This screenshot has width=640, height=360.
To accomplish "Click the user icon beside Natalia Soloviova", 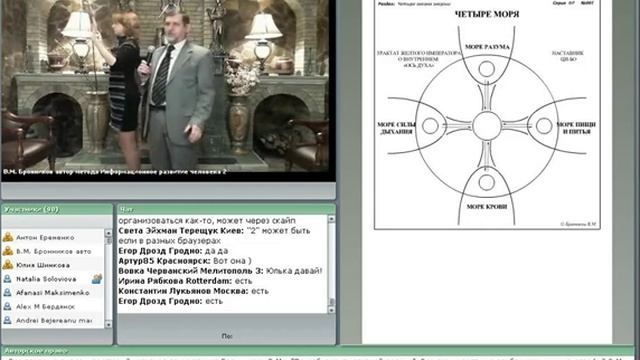I will (8, 279).
